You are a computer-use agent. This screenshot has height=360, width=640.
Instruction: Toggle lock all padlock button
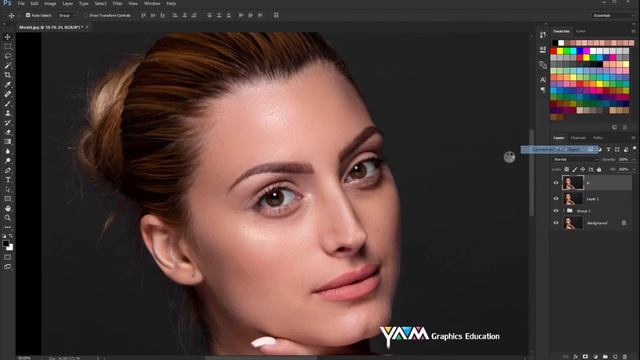click(599, 169)
